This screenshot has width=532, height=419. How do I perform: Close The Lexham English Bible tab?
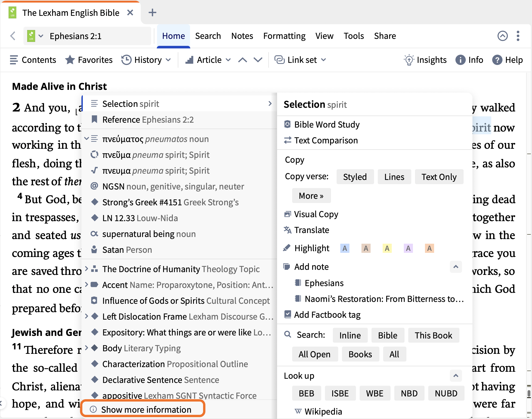click(x=130, y=13)
